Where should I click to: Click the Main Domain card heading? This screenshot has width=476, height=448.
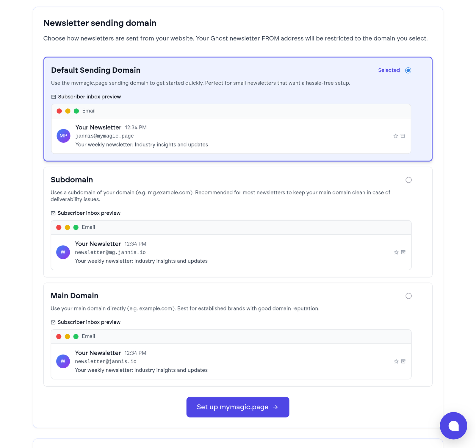coord(74,296)
